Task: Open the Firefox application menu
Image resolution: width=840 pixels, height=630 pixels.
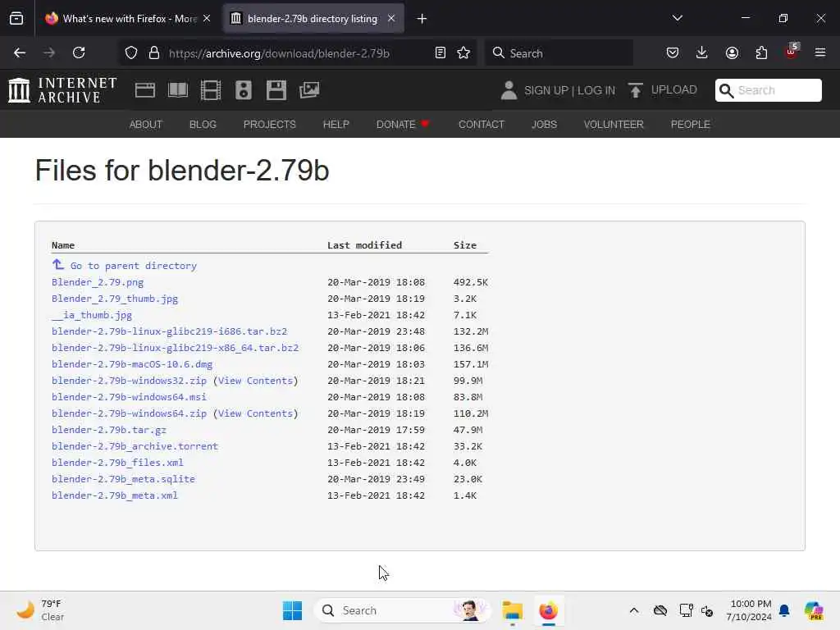Action: 820,52
